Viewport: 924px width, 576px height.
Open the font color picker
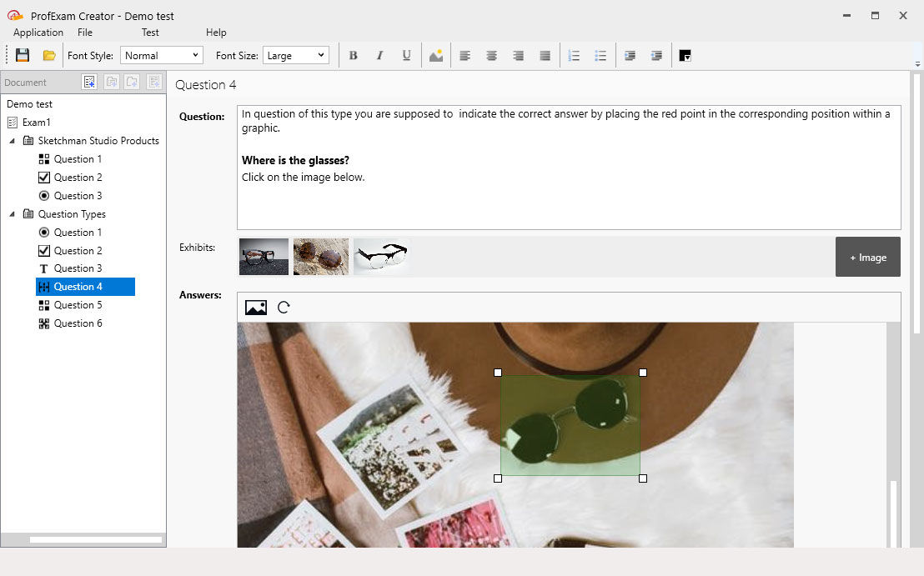tap(685, 55)
